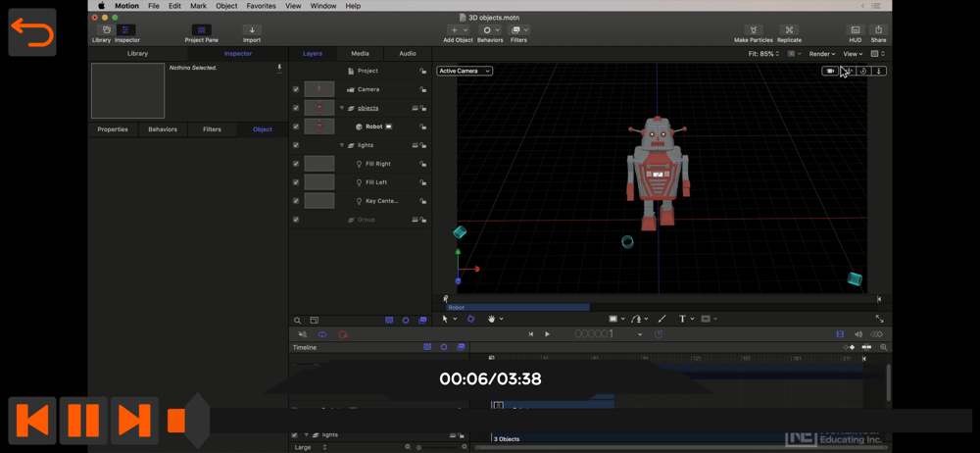Image resolution: width=980 pixels, height=453 pixels.
Task: Open the Favorites menu
Action: pyautogui.click(x=261, y=6)
